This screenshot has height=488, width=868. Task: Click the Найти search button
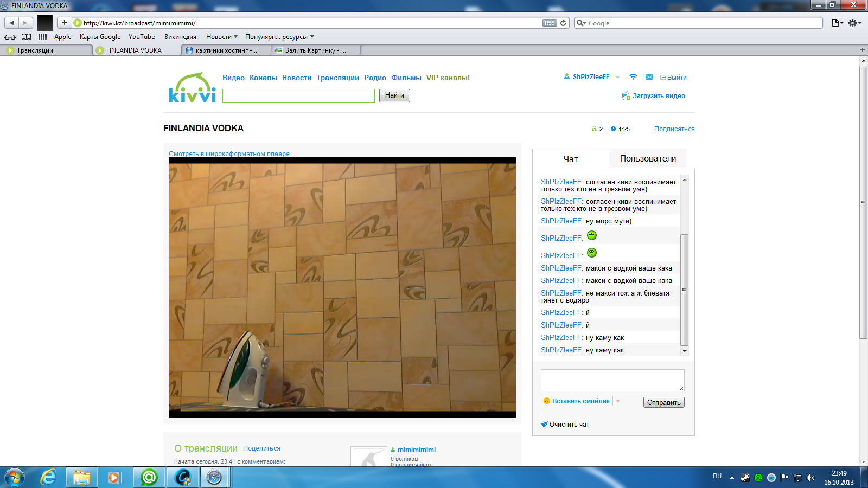point(394,95)
